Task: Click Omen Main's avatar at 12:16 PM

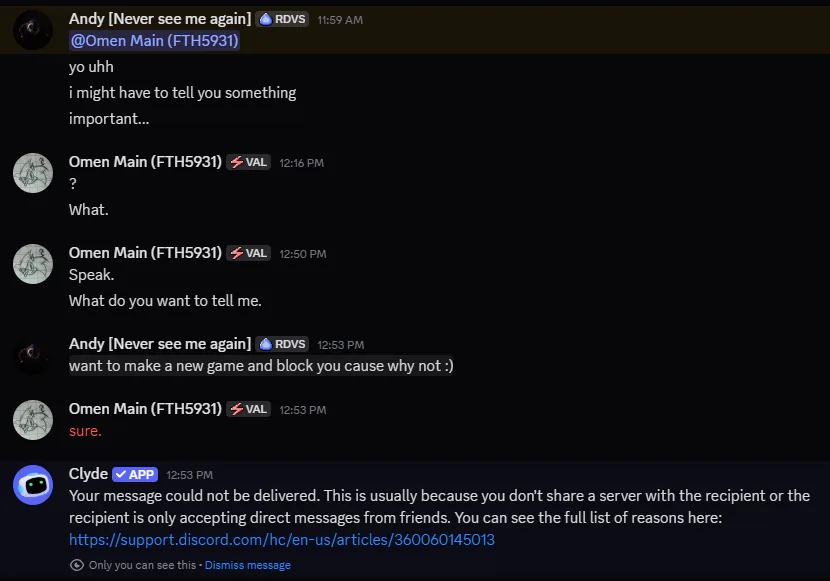Action: click(33, 173)
